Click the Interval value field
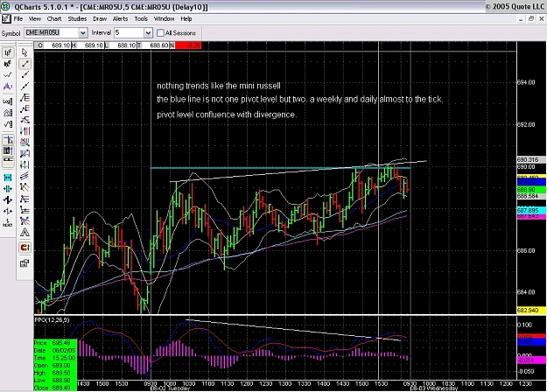This screenshot has height=392, width=547. (129, 32)
